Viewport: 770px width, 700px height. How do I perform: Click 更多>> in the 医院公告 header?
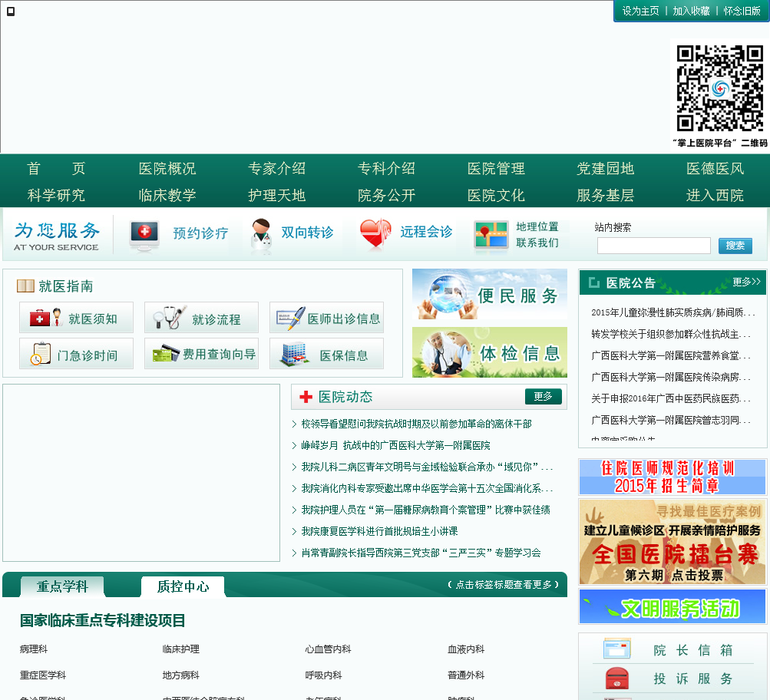tap(746, 282)
